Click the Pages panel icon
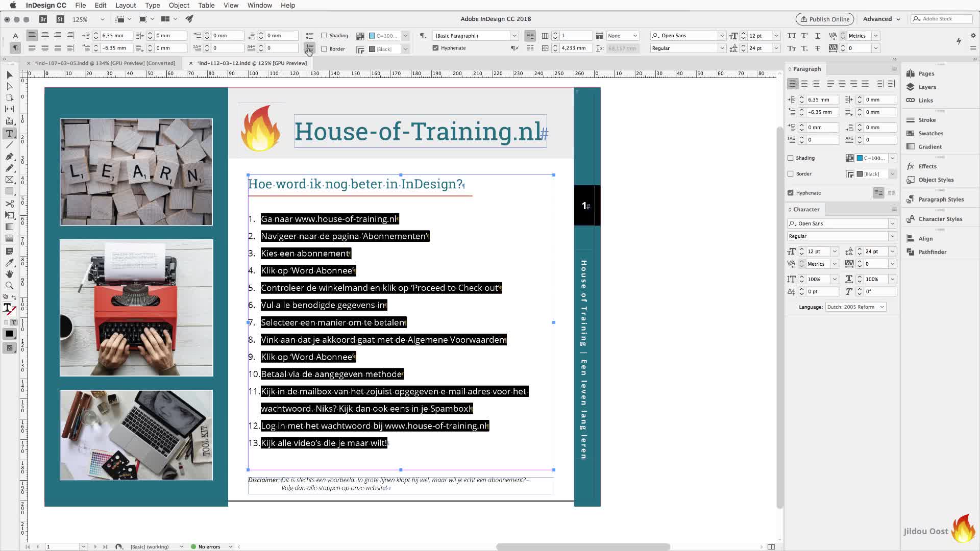The width and height of the screenshot is (980, 551). pyautogui.click(x=911, y=73)
